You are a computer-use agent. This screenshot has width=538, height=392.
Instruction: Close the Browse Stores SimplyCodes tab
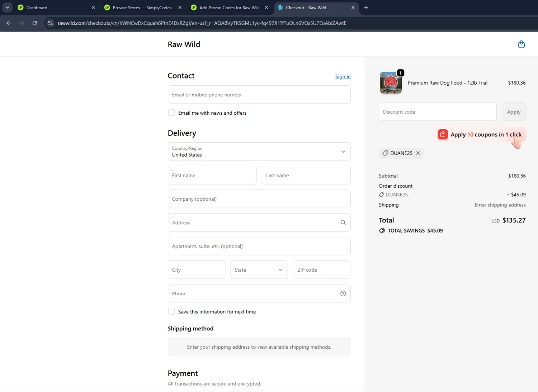[x=180, y=8]
